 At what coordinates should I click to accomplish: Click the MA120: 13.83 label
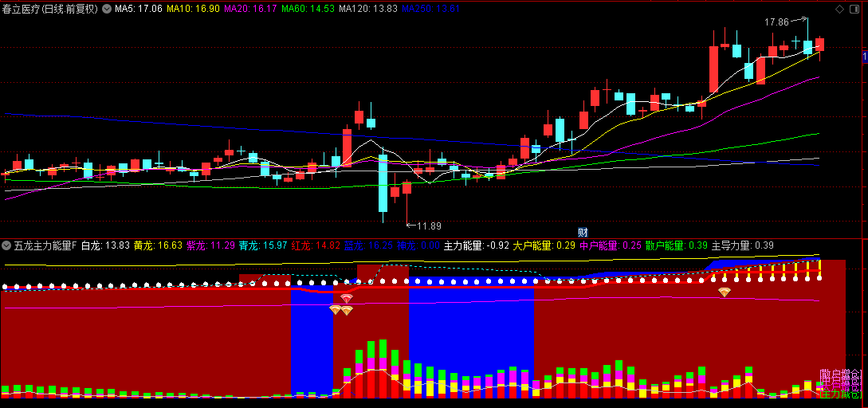pyautogui.click(x=367, y=9)
